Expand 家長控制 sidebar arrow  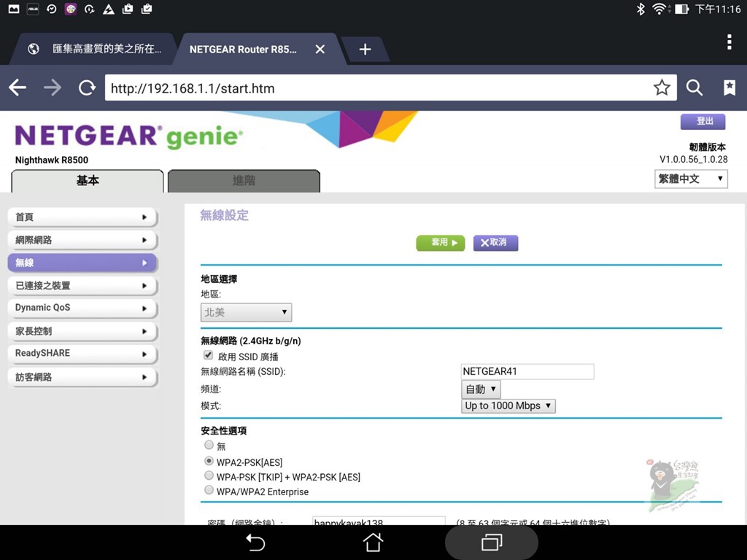point(144,332)
